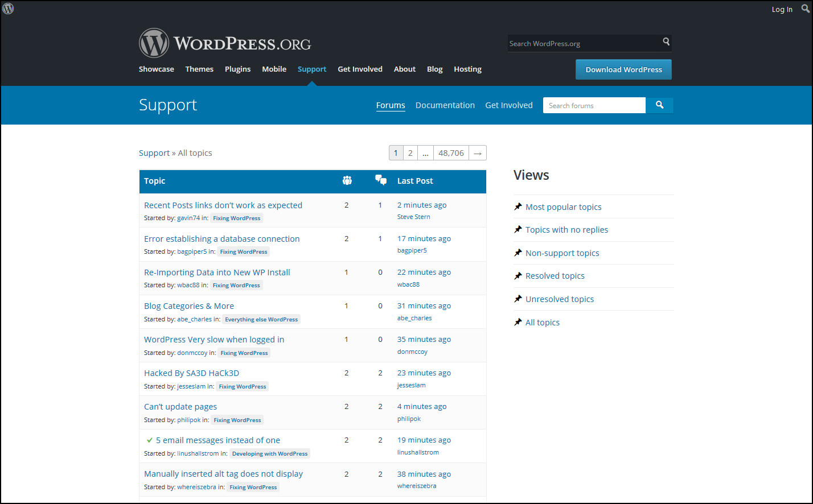Click pin icon beside Unresolved topics
The height and width of the screenshot is (504, 813).
click(x=518, y=299)
